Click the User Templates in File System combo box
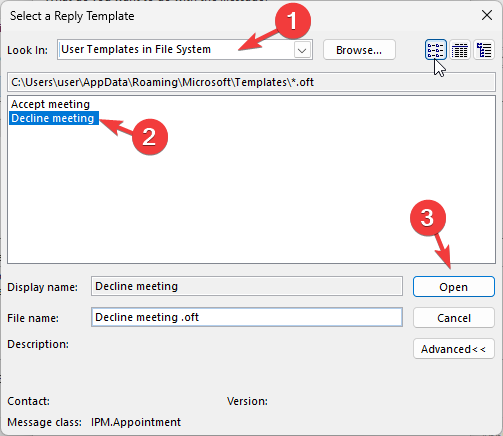Viewport: 503px width, 436px height. tap(185, 50)
